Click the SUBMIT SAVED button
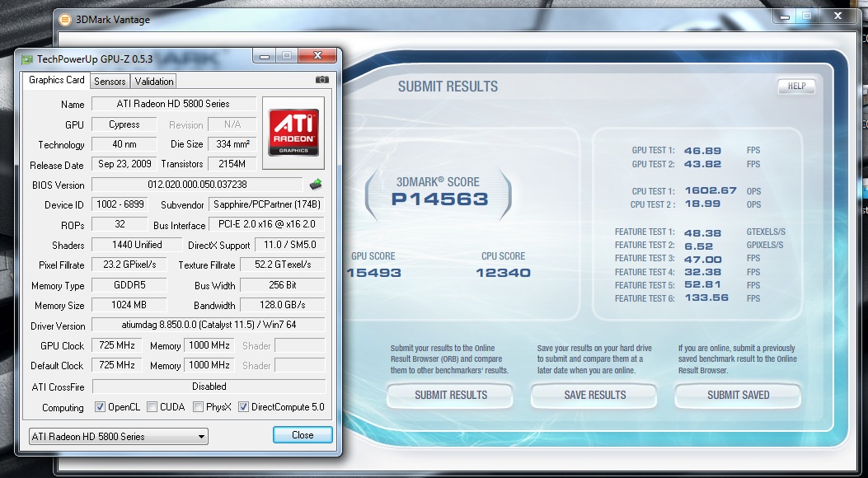Screen dimensions: 868x478 (738, 395)
